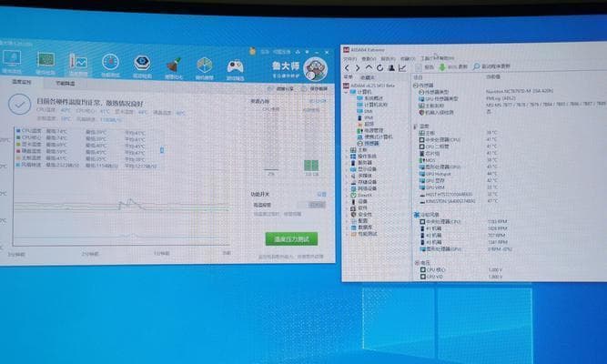
Task: Select #1 机箱 fan row in AIDA64
Action: (x=463, y=228)
